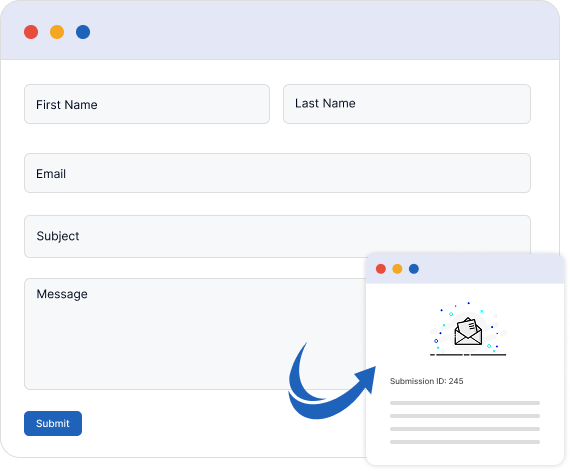Image resolution: width=570 pixels, height=471 pixels.
Task: Click the red dot in main window header
Action: 31,32
